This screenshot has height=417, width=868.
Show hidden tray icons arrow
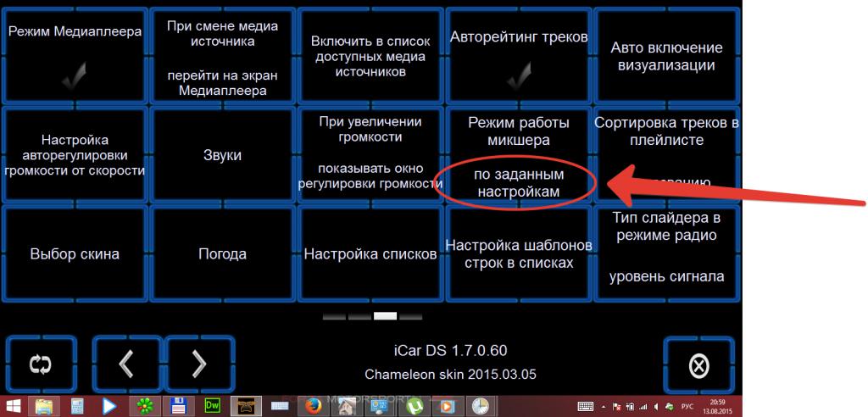coord(604,407)
